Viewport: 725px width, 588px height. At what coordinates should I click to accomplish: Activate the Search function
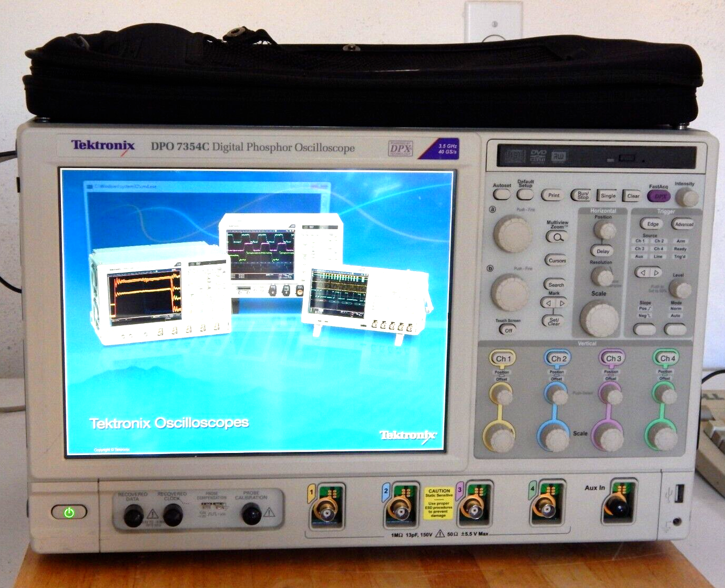[x=556, y=285]
